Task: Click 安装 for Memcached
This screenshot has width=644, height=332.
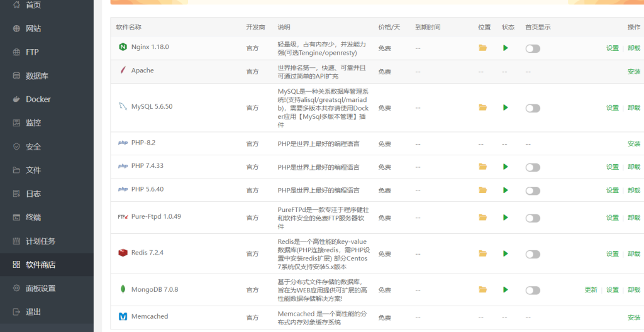Action: 634,317
